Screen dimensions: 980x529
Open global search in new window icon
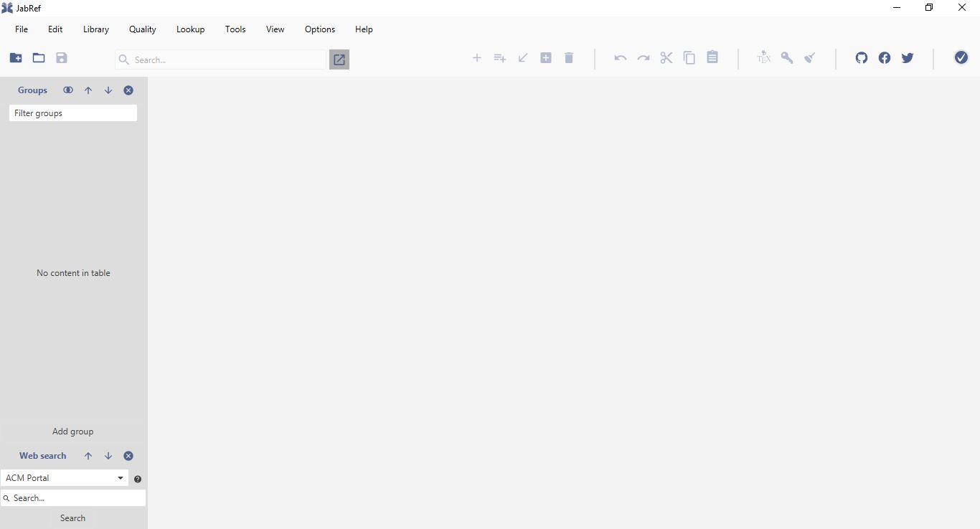pos(339,59)
